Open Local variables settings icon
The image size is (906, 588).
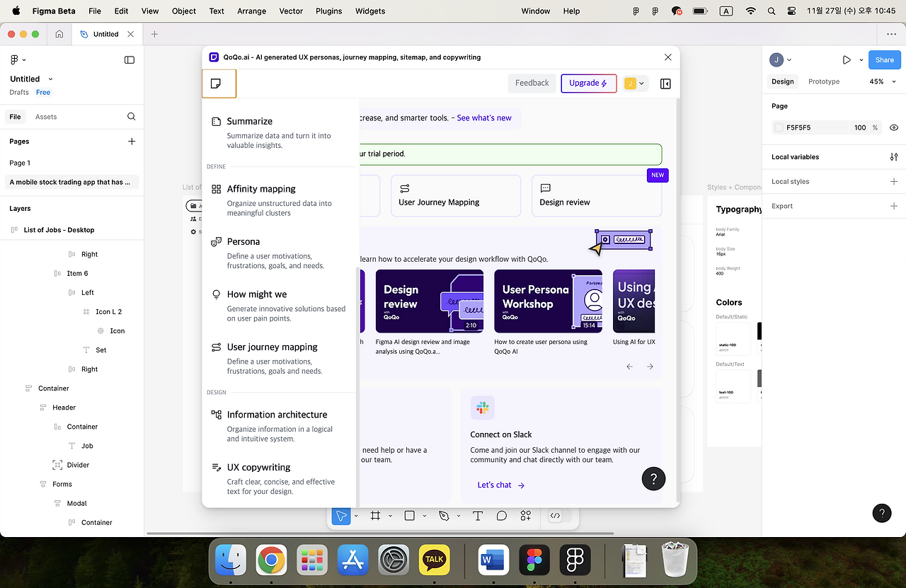(x=894, y=157)
